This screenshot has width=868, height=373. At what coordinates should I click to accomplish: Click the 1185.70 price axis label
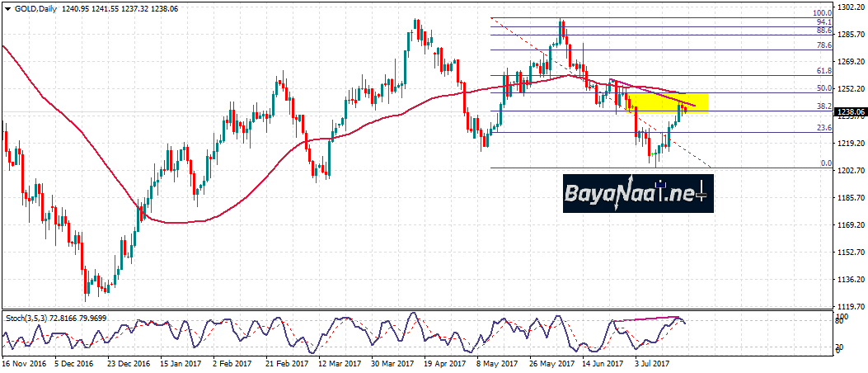[852, 198]
